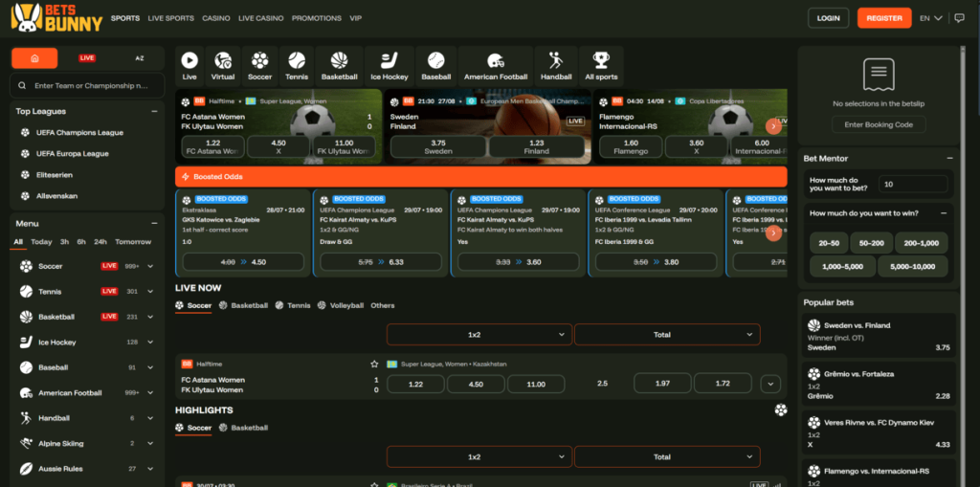The image size is (980, 487).
Task: Open Allsvenskan in Top Leagues
Action: pyautogui.click(x=56, y=196)
